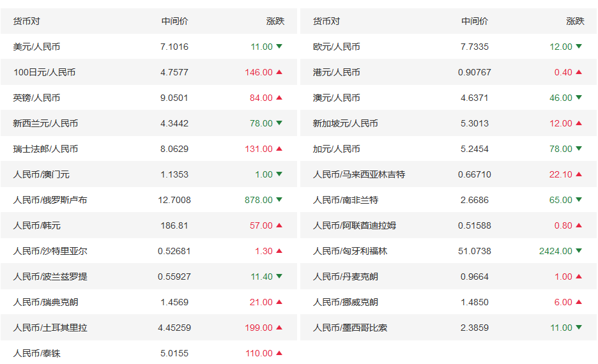Click the right 涨跌 column header
The height and width of the screenshot is (364, 598).
pos(575,21)
